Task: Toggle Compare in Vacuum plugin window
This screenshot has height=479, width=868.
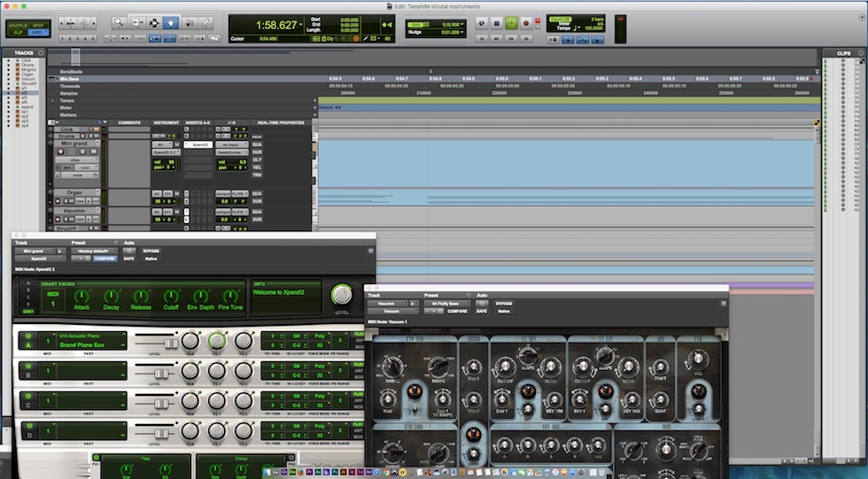Action: coord(457,311)
